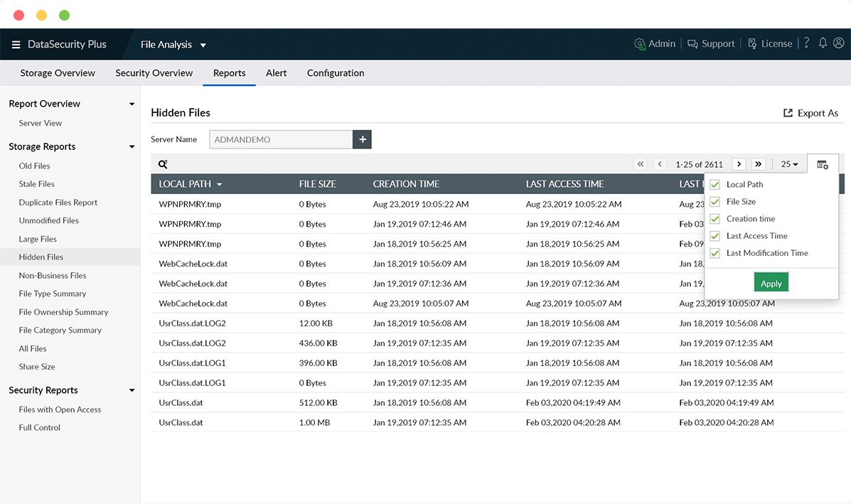Click the search magnifier in the table toolbar
Image resolution: width=851 pixels, height=504 pixels.
pyautogui.click(x=163, y=164)
